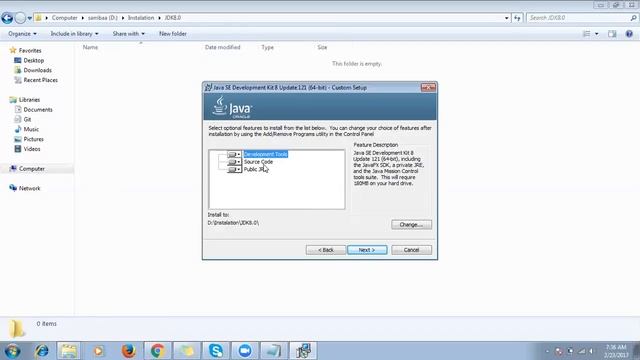Click the Java installer taskbar button

[x=303, y=351]
